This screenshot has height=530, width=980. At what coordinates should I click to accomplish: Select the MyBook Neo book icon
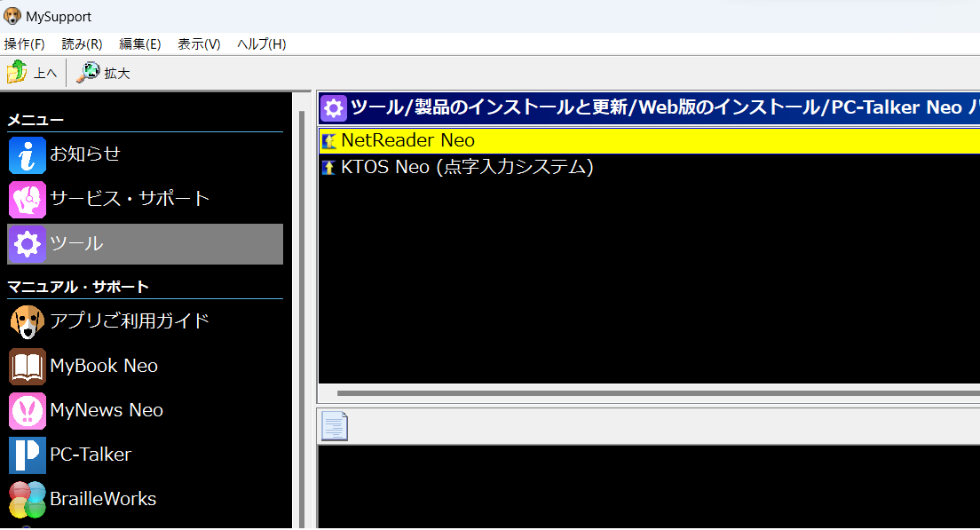[x=27, y=366]
